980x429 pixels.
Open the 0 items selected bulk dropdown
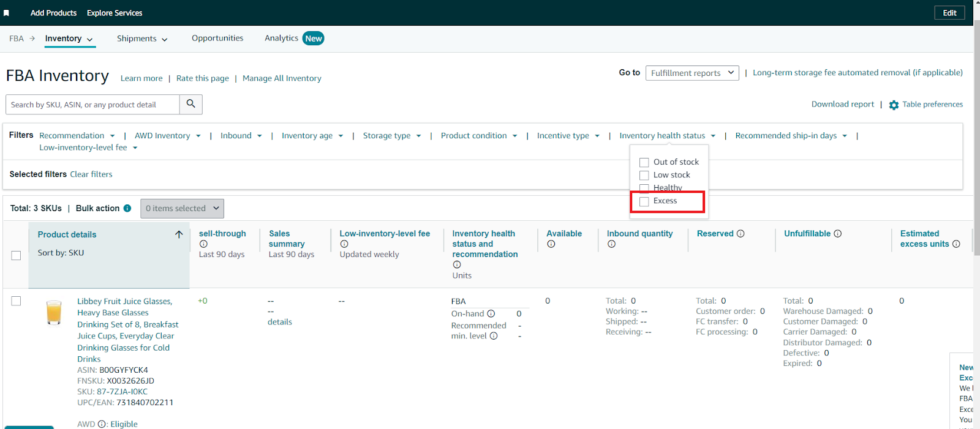click(x=182, y=209)
